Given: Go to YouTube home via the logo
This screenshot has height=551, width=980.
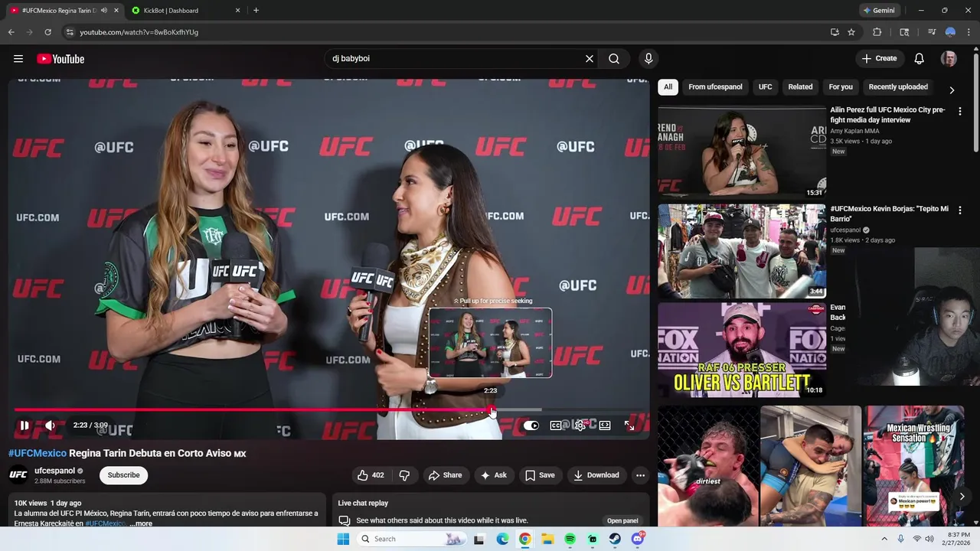Looking at the screenshot, I should 60,59.
